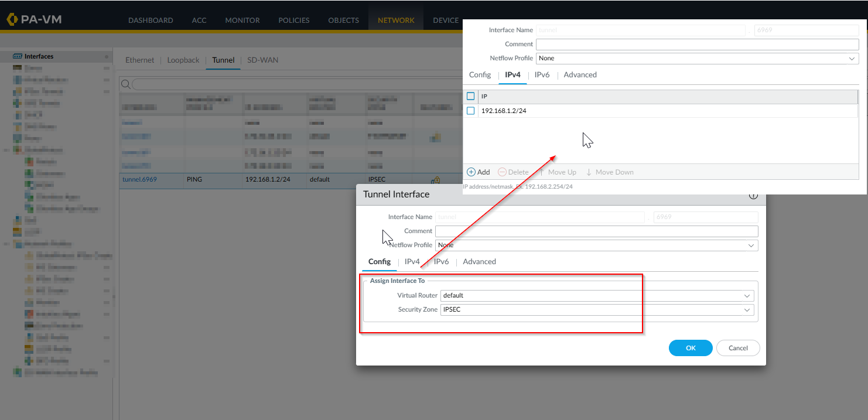
Task: Toggle the IP column header select-all checkbox
Action: tap(471, 96)
